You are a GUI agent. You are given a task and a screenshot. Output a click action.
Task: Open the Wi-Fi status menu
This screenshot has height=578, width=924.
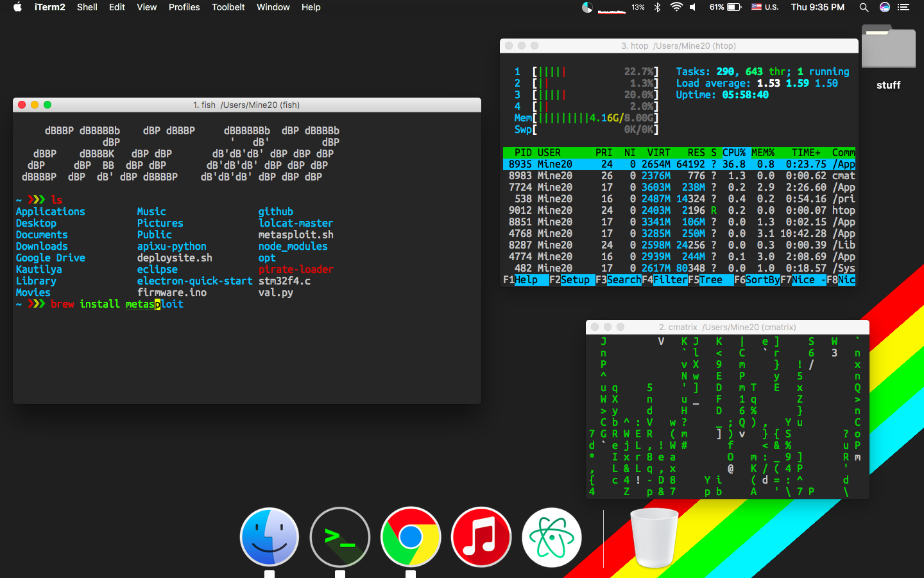676,7
